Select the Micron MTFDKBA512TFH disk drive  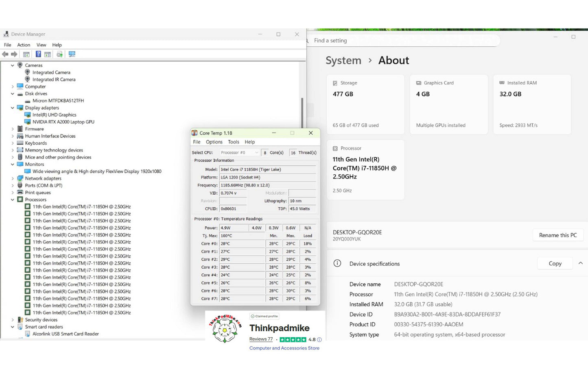pos(58,101)
